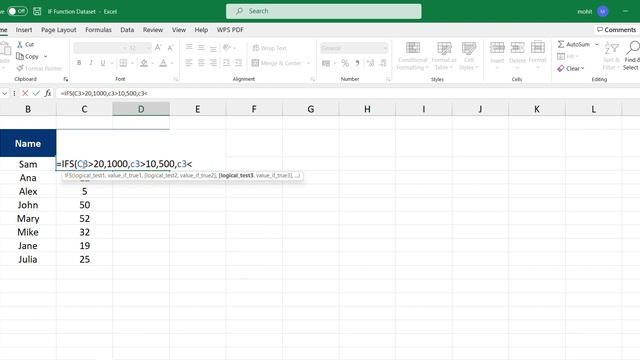640x360 pixels.
Task: Click the Insert Function fx icon
Action: (48, 93)
